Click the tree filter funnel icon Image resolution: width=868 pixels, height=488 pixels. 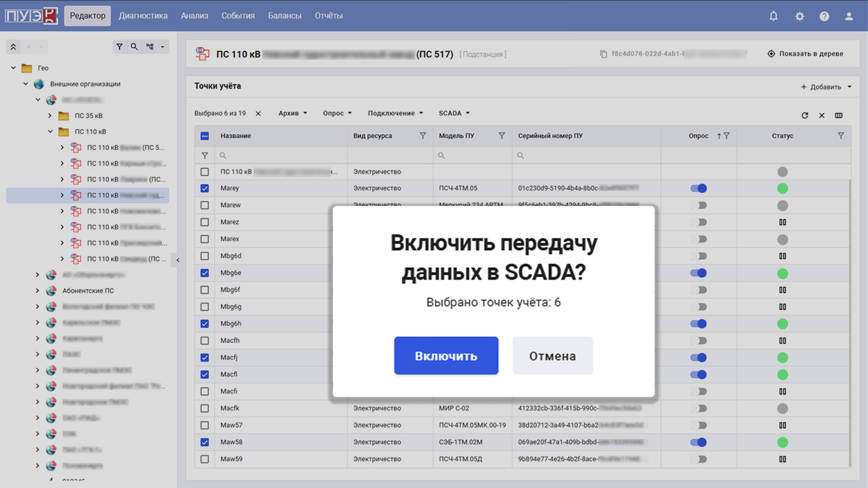pyautogui.click(x=120, y=47)
